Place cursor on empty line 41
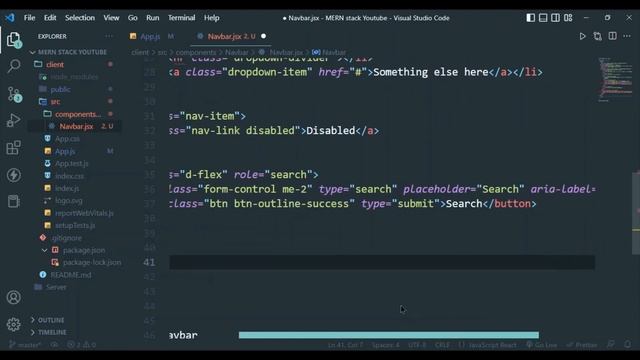640x360 pixels. click(x=382, y=262)
